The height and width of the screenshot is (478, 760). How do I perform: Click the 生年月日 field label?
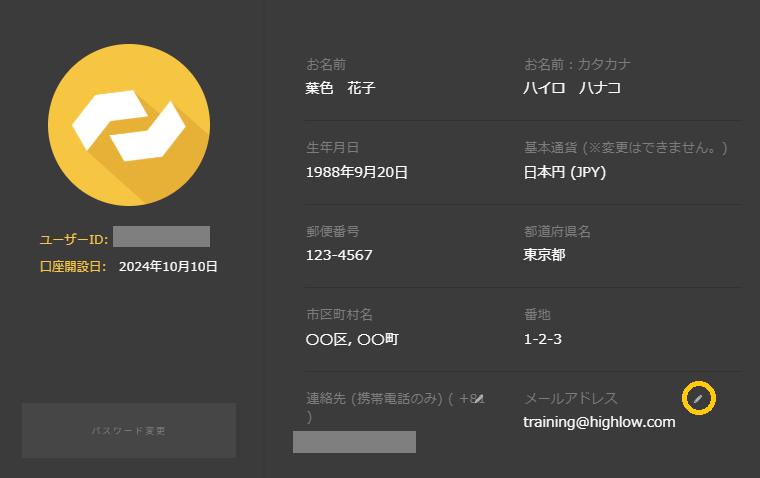coord(332,147)
